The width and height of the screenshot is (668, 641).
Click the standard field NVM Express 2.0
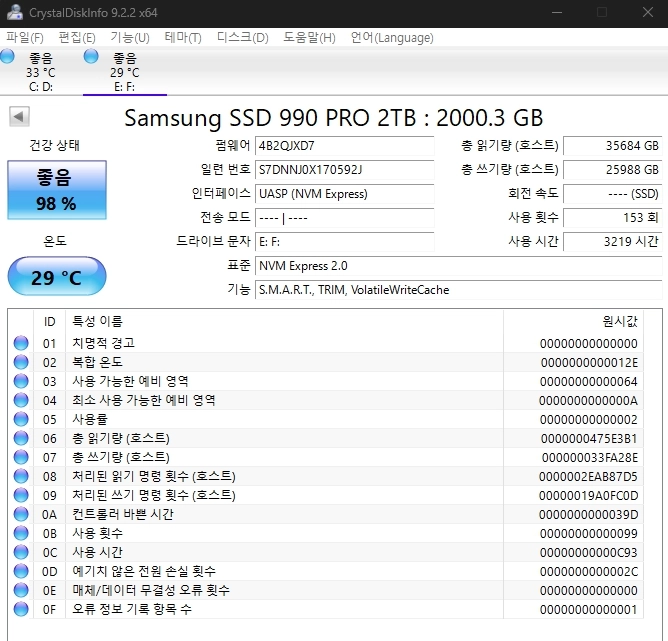point(458,266)
